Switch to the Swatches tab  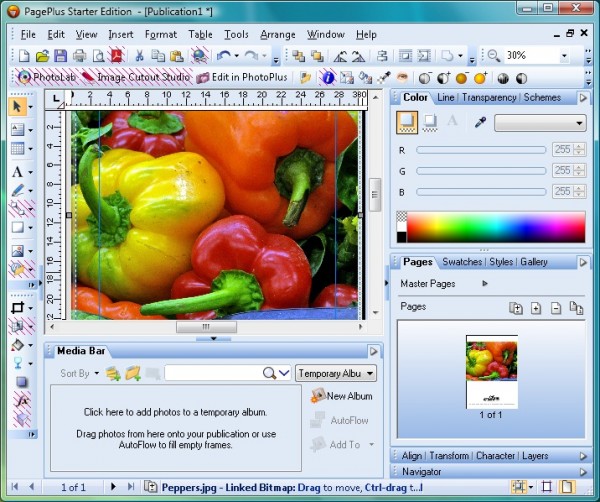pos(462,262)
